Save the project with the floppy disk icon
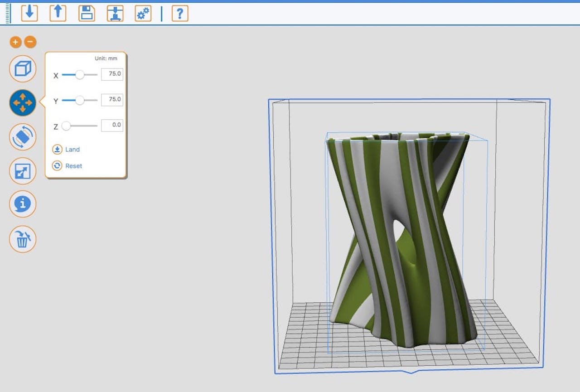 point(87,13)
